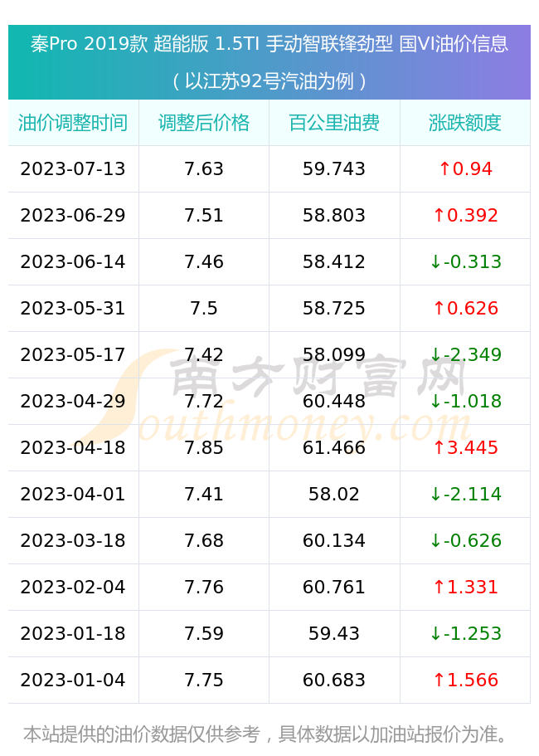Click the down arrow value -1.253
The width and height of the screenshot is (539, 756).
click(466, 633)
